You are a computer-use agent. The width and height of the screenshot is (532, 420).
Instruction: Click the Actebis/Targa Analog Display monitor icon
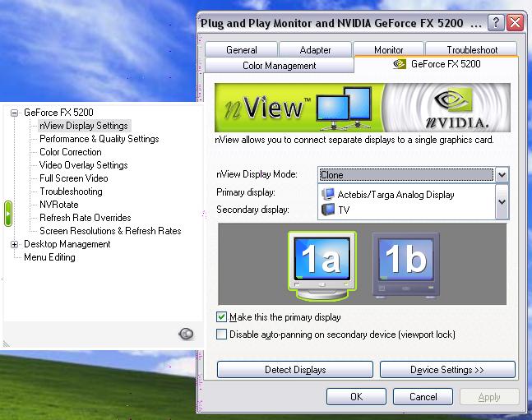click(328, 194)
